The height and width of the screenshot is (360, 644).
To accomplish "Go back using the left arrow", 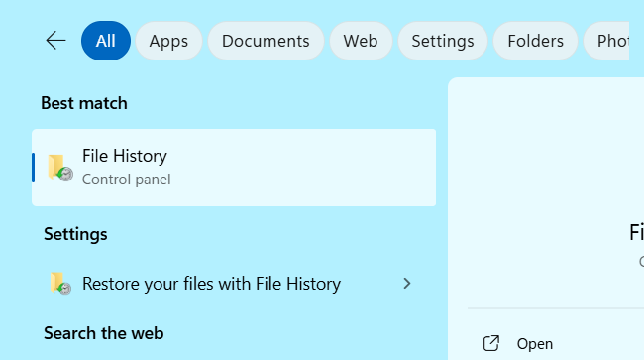I will click(x=55, y=41).
